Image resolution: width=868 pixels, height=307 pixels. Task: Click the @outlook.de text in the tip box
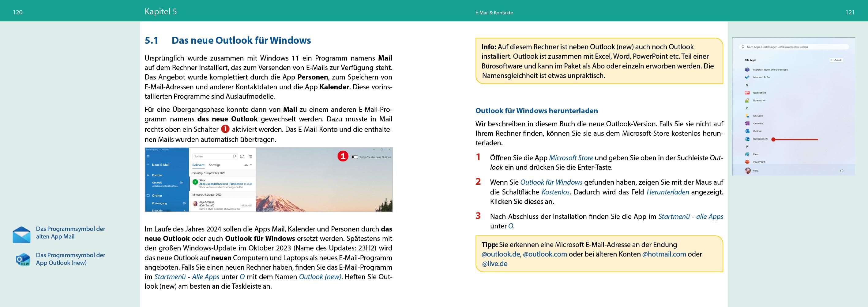[501, 254]
